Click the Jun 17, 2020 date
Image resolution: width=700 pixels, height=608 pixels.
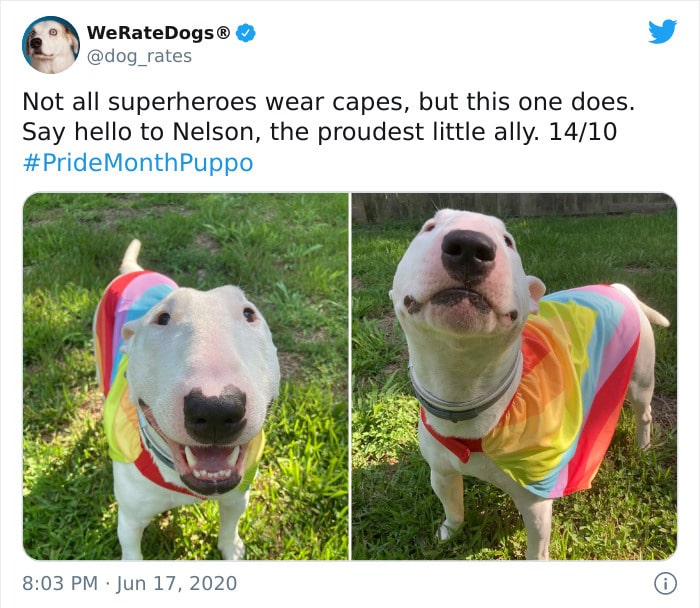click(177, 583)
